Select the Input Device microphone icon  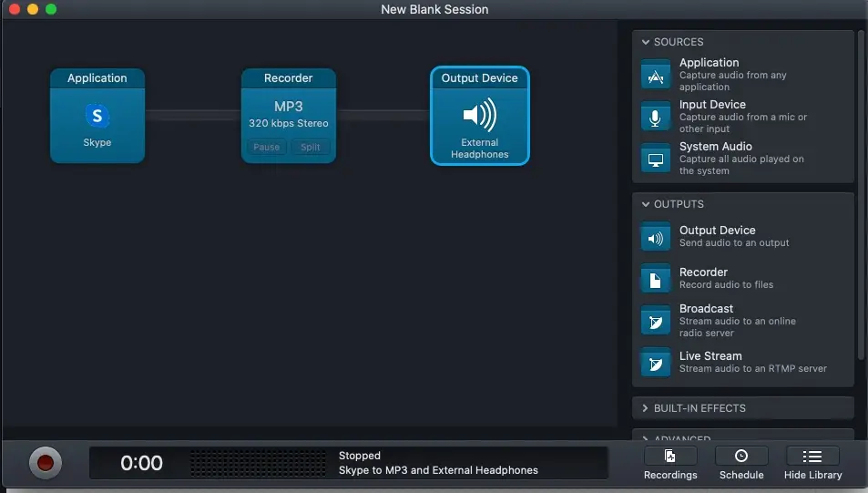click(x=656, y=117)
